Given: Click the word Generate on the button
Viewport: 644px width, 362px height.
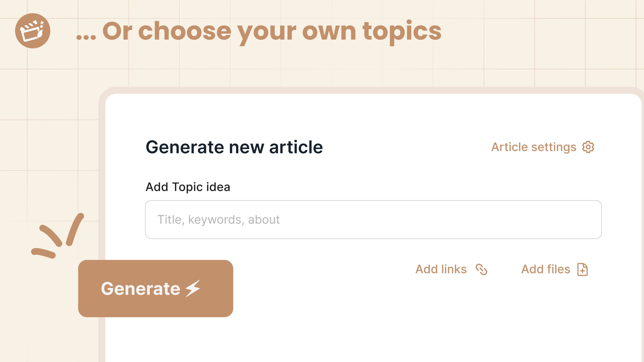Looking at the screenshot, I should click(140, 289).
